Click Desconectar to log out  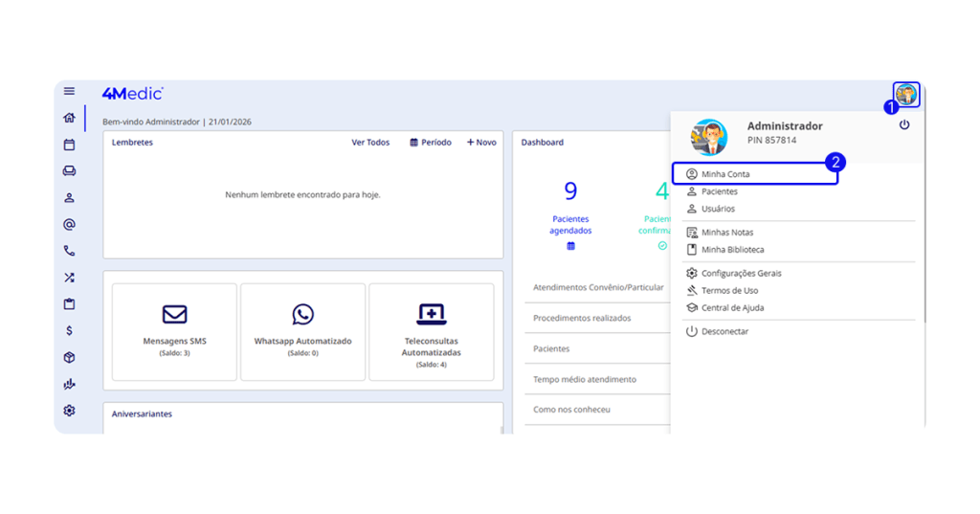[724, 332]
